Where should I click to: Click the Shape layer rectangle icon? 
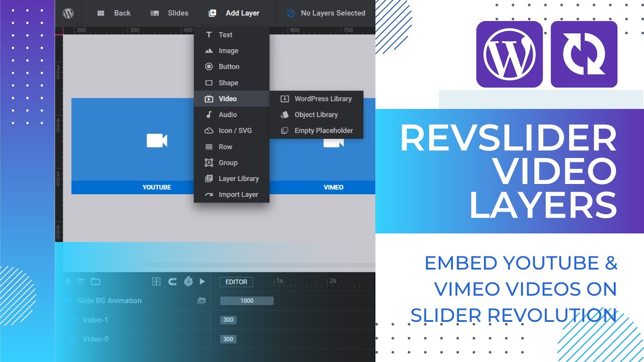pyautogui.click(x=209, y=82)
